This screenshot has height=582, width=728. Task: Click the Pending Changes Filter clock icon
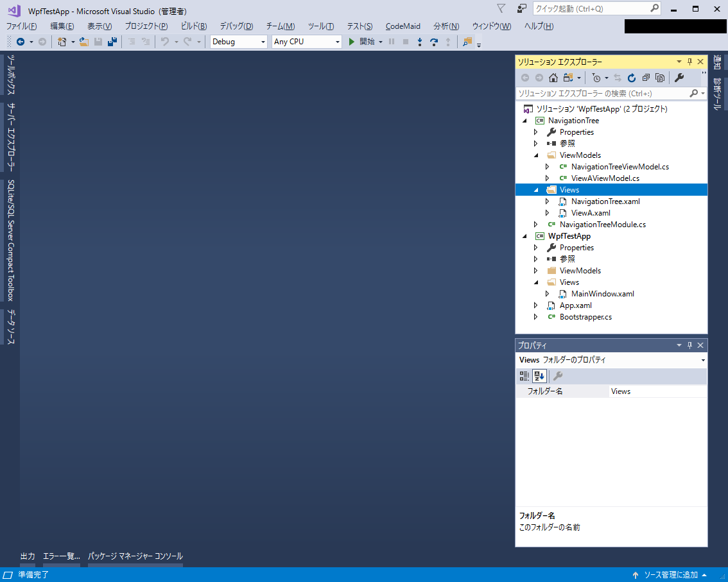pyautogui.click(x=596, y=78)
